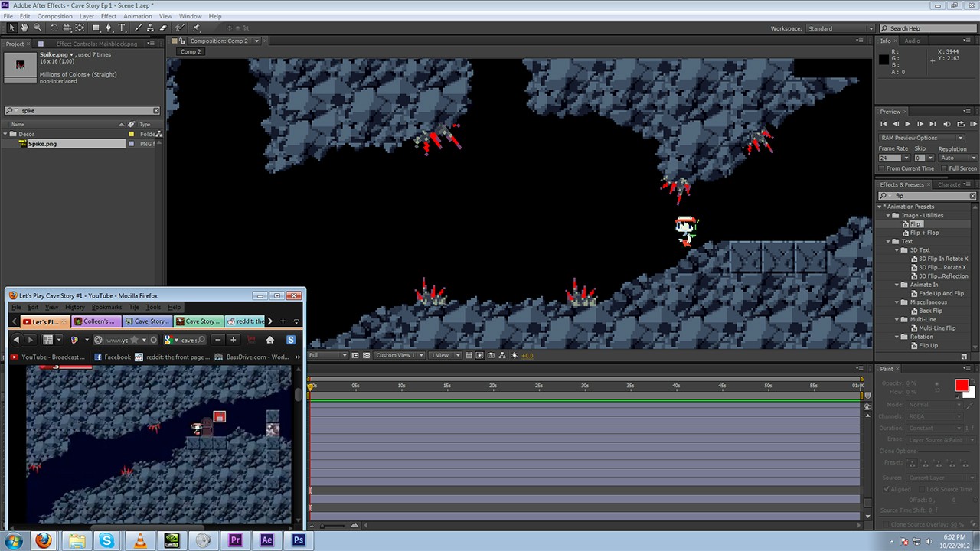Click the current time indicator on timeline
The image size is (980, 551).
[x=310, y=386]
